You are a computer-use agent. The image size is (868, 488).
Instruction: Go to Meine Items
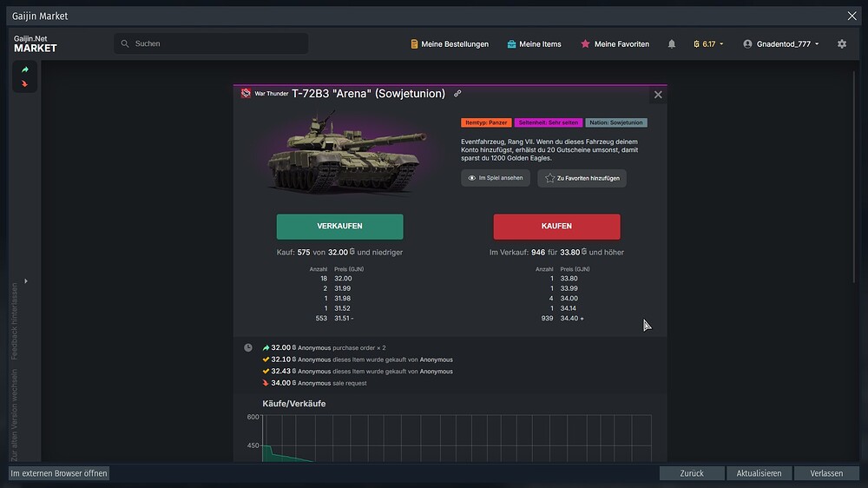534,44
